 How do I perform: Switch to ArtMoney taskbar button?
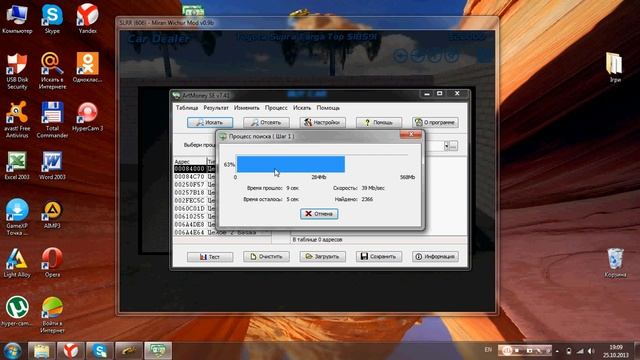pyautogui.click(x=158, y=351)
